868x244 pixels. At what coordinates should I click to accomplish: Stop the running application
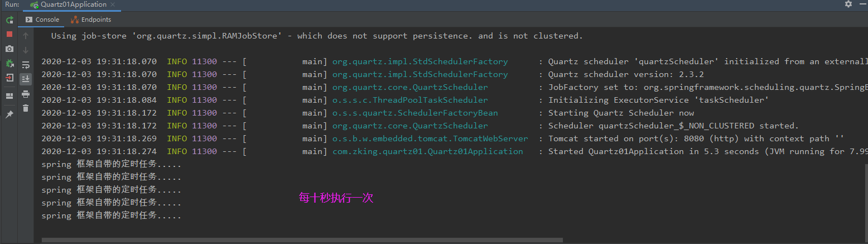coord(9,35)
